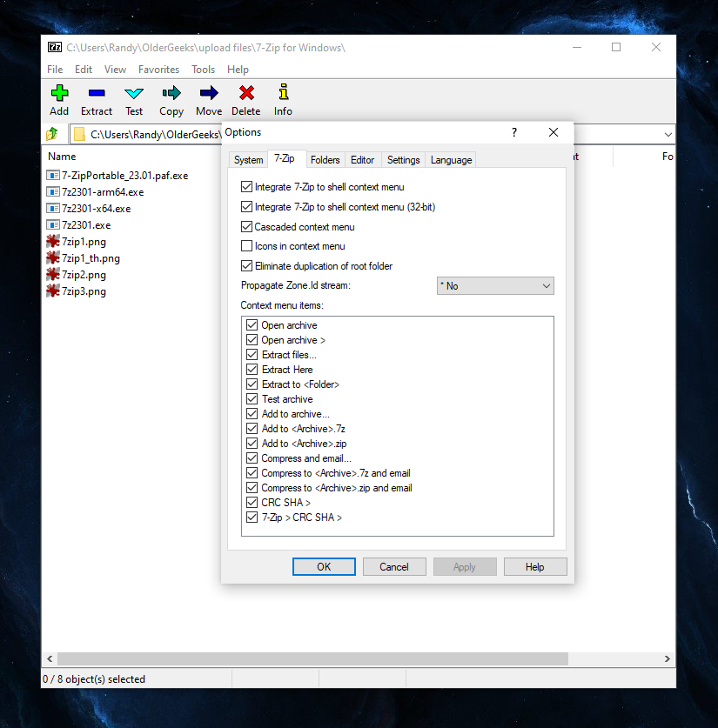Uncheck the plain Open archive menu item
The height and width of the screenshot is (728, 718).
coord(252,325)
